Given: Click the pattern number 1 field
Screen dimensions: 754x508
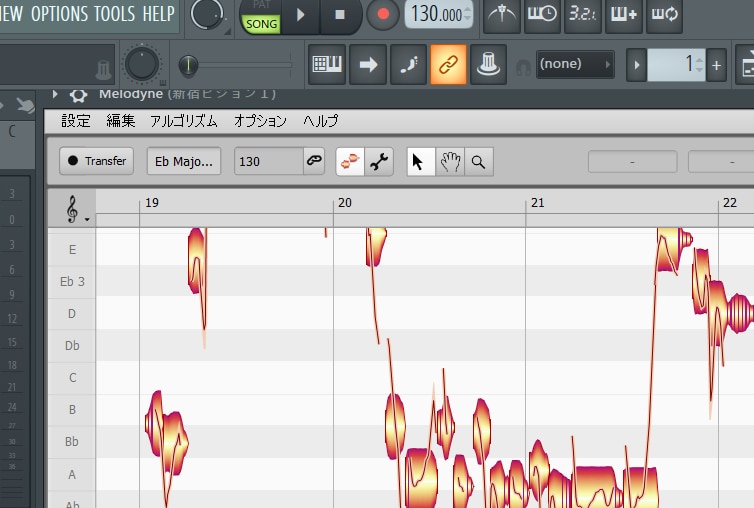Looking at the screenshot, I should [676, 64].
